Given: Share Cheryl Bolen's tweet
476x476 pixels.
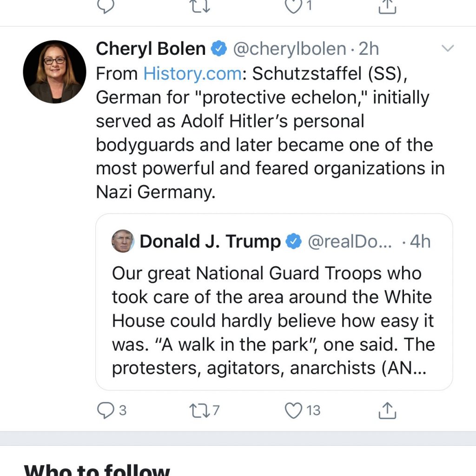Looking at the screenshot, I should coord(387,410).
